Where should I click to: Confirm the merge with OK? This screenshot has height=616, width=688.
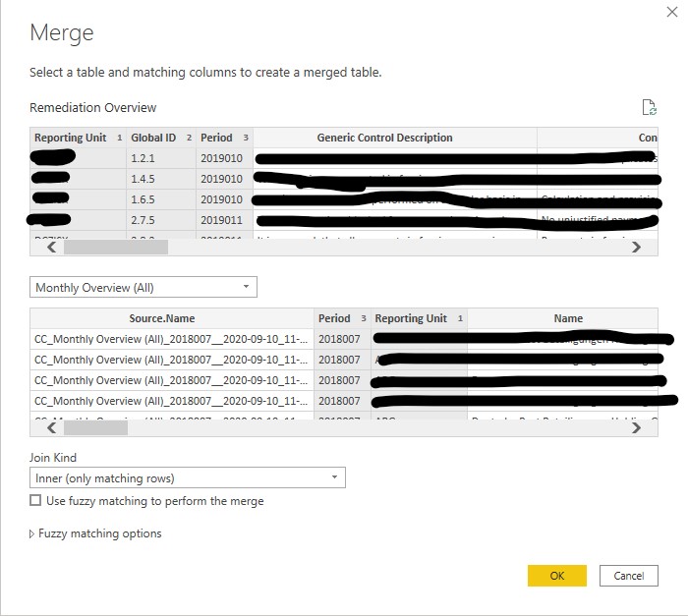(557, 575)
